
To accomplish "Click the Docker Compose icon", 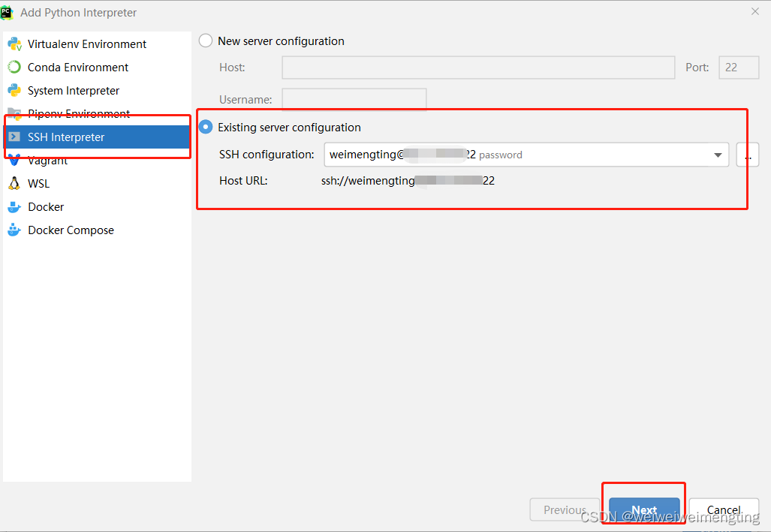I will (x=14, y=230).
